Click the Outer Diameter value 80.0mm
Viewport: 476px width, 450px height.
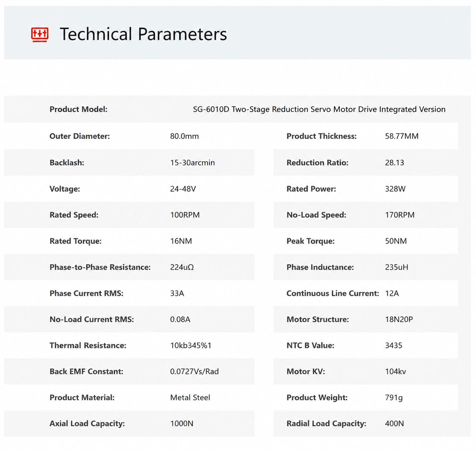pyautogui.click(x=184, y=136)
